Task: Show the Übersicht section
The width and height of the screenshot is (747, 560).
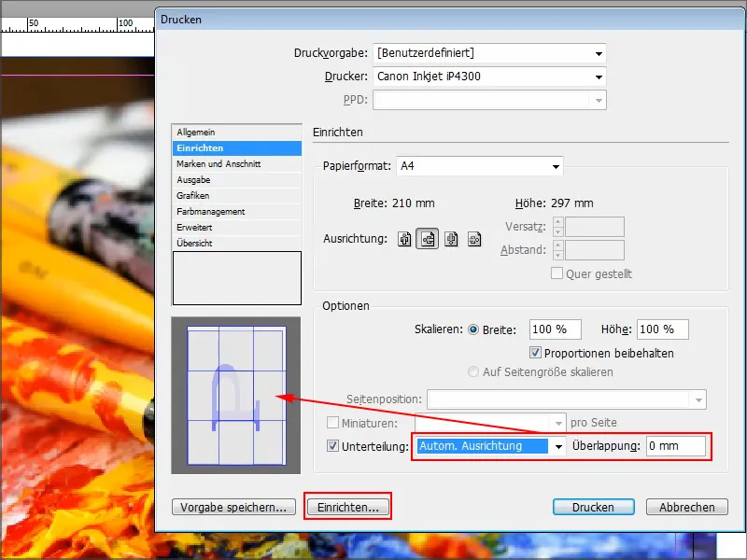Action: (237, 244)
